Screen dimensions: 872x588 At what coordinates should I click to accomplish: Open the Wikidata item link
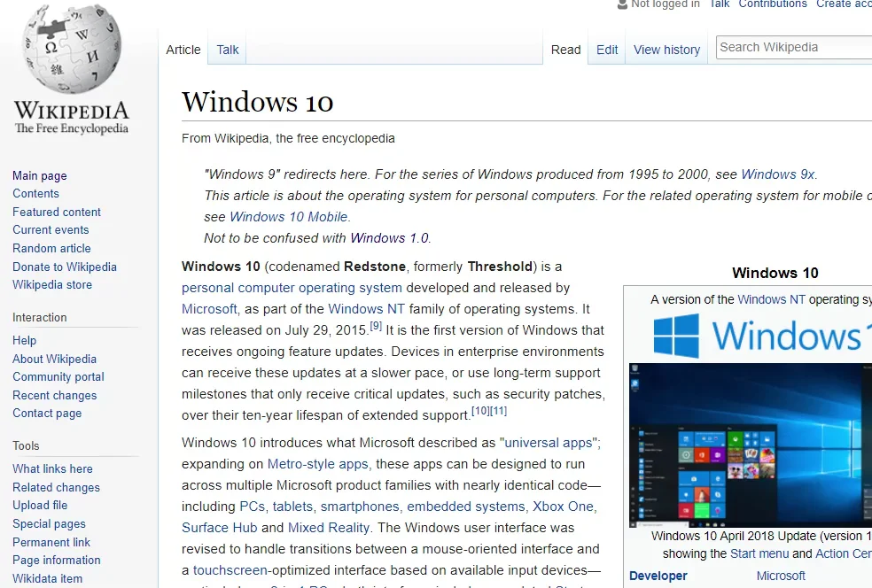pos(47,578)
